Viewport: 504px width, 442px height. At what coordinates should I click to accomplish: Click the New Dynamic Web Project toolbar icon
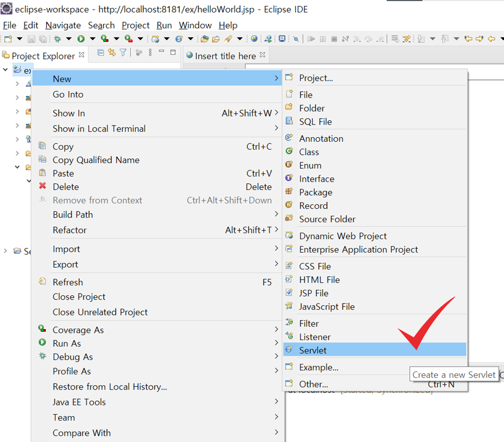[x=155, y=39]
